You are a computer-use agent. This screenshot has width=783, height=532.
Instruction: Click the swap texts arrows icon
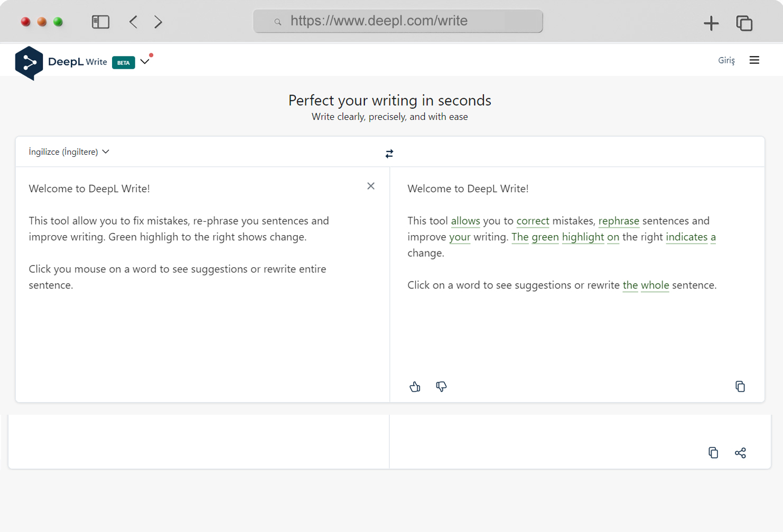click(x=389, y=154)
